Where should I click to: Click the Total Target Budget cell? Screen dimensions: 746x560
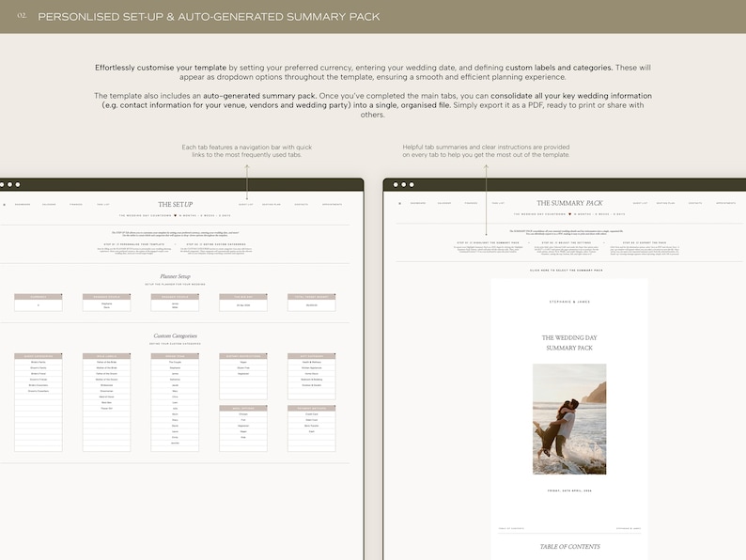point(312,305)
